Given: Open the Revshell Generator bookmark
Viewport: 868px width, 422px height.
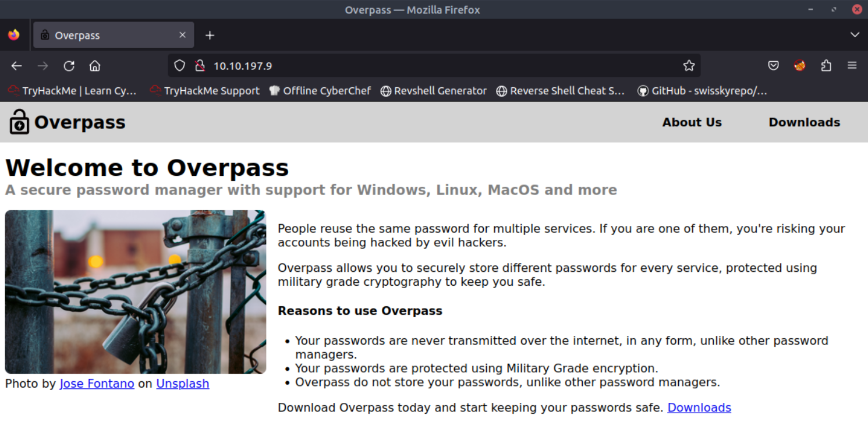Looking at the screenshot, I should (433, 91).
